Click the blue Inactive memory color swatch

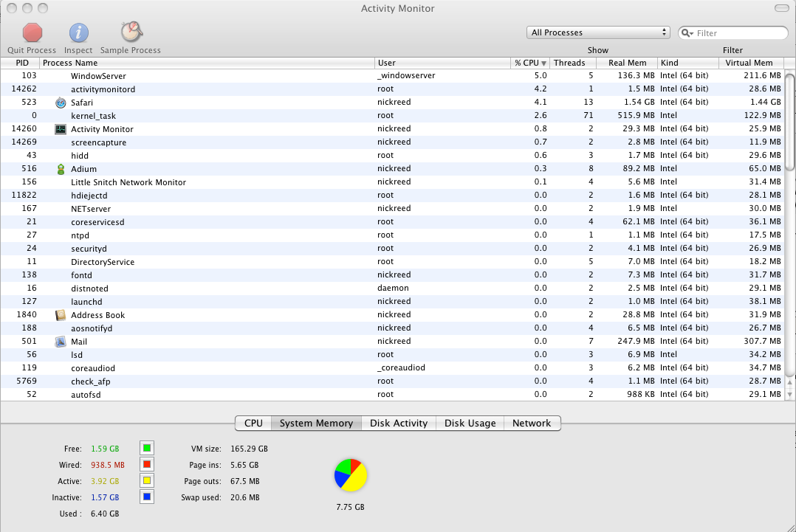[x=147, y=497]
